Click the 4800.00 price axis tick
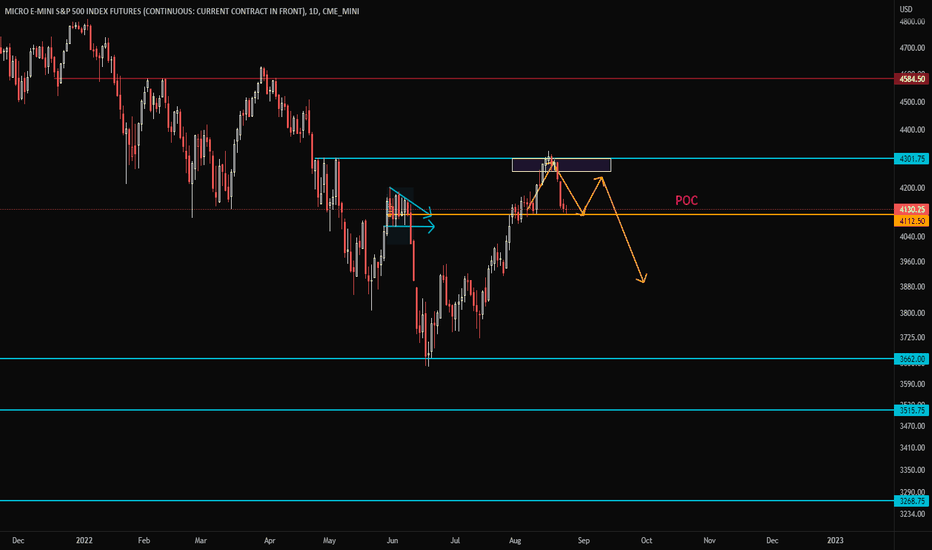This screenshot has height=550, width=932. [912, 22]
